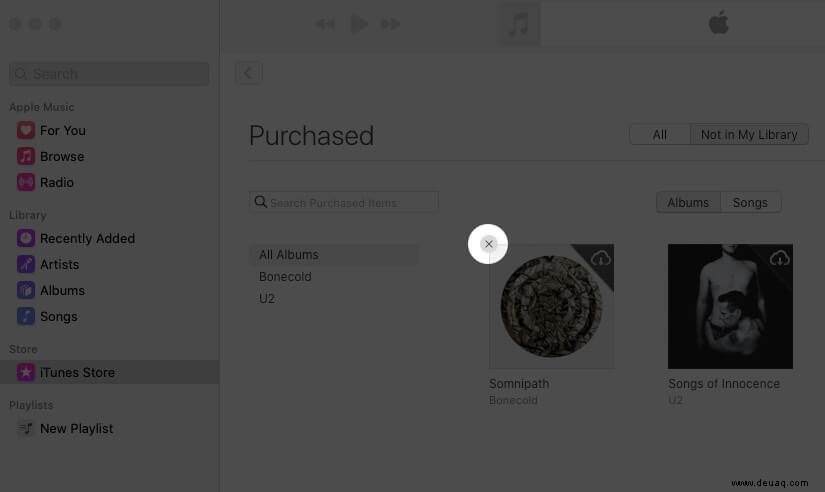The image size is (825, 492).
Task: Click the Search Purchased Items field
Action: [345, 202]
